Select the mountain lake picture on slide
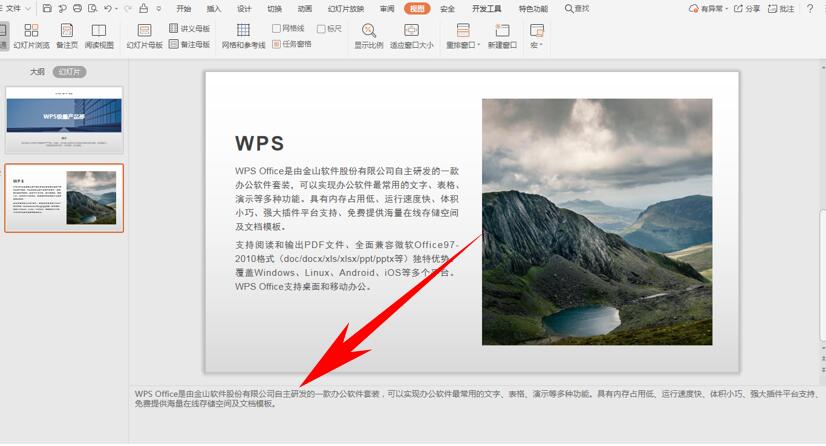This screenshot has height=446, width=826. [x=597, y=222]
